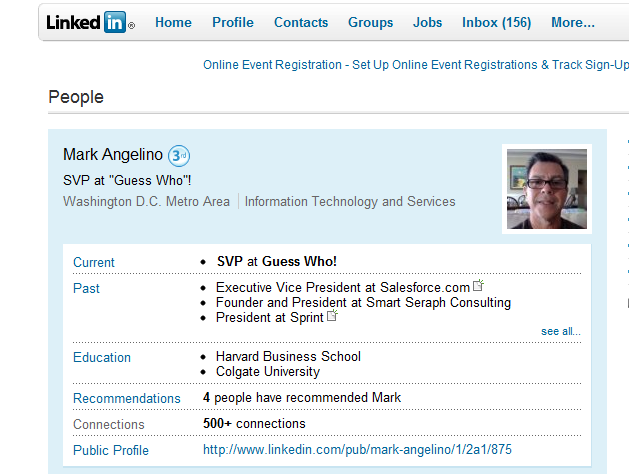Open the Profile menu

tap(233, 22)
